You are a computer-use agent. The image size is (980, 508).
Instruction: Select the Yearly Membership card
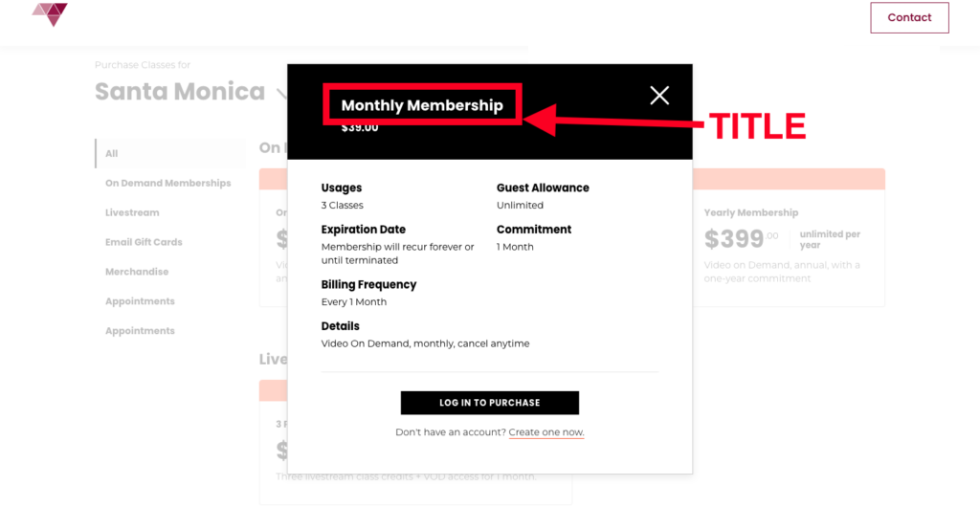[x=789, y=247]
